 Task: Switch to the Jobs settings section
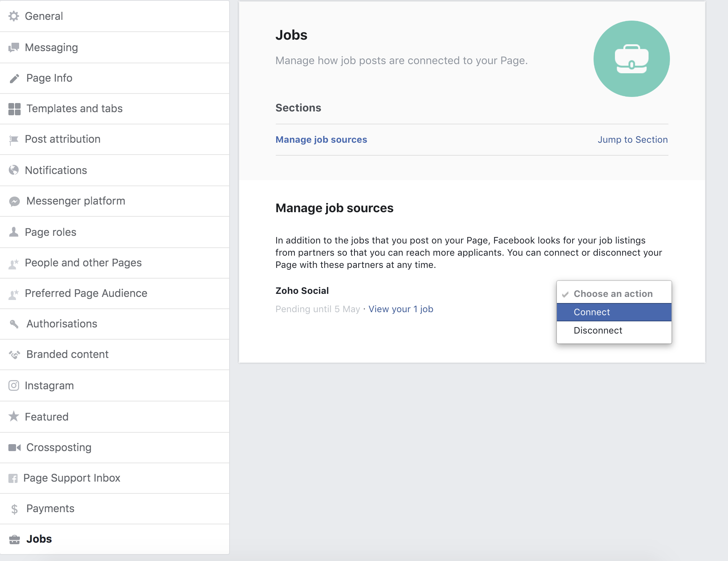pyautogui.click(x=39, y=539)
